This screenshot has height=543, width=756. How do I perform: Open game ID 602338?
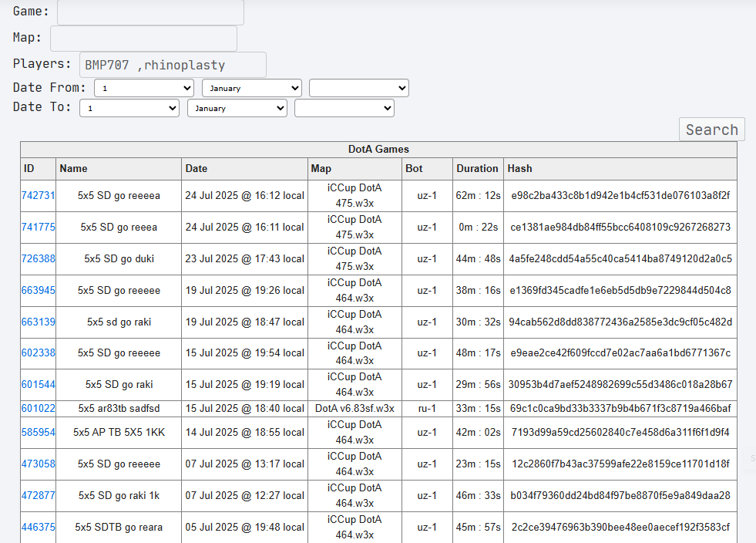38,352
